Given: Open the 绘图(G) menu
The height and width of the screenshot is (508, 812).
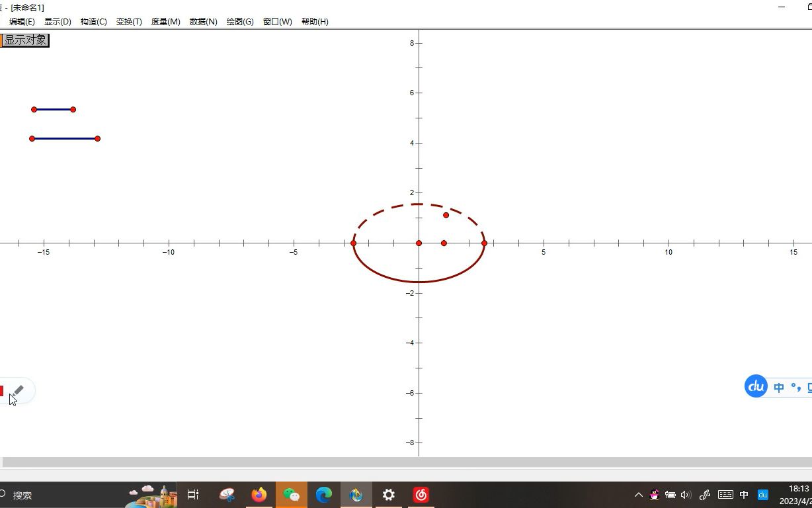Looking at the screenshot, I should click(240, 22).
